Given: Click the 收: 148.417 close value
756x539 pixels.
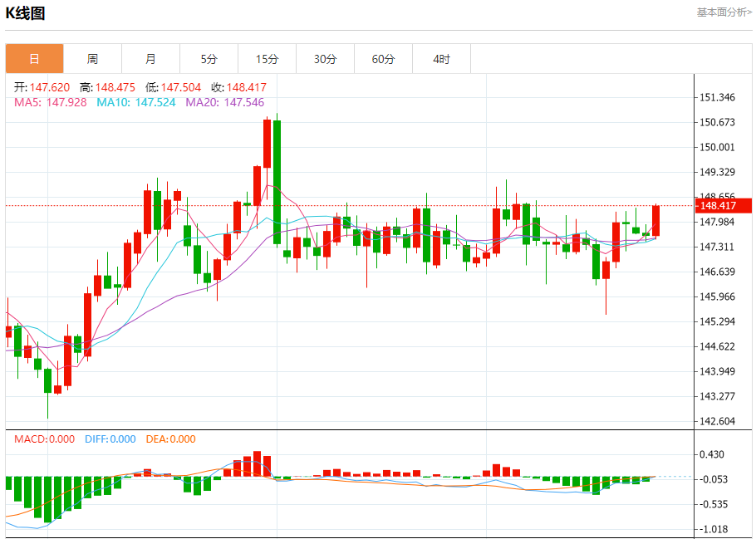Looking at the screenshot, I should (x=238, y=88).
